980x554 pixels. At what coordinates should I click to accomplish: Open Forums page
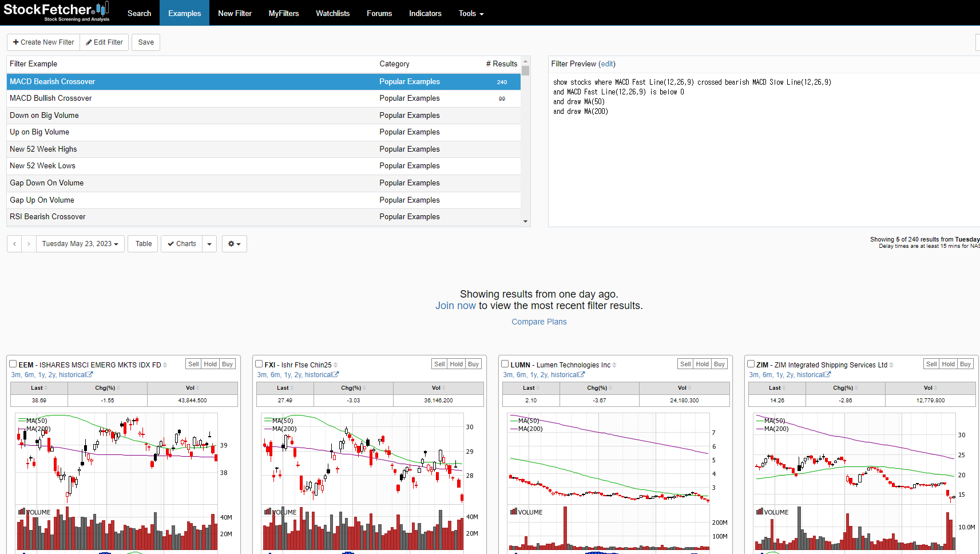click(x=379, y=13)
